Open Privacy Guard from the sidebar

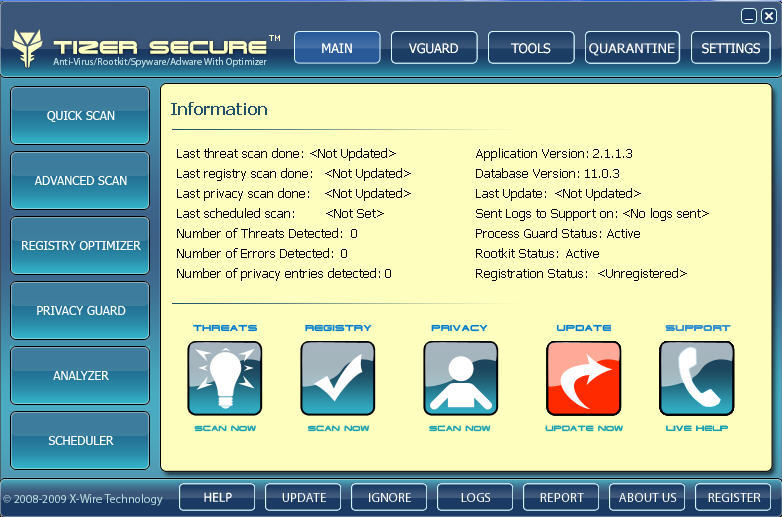point(80,311)
